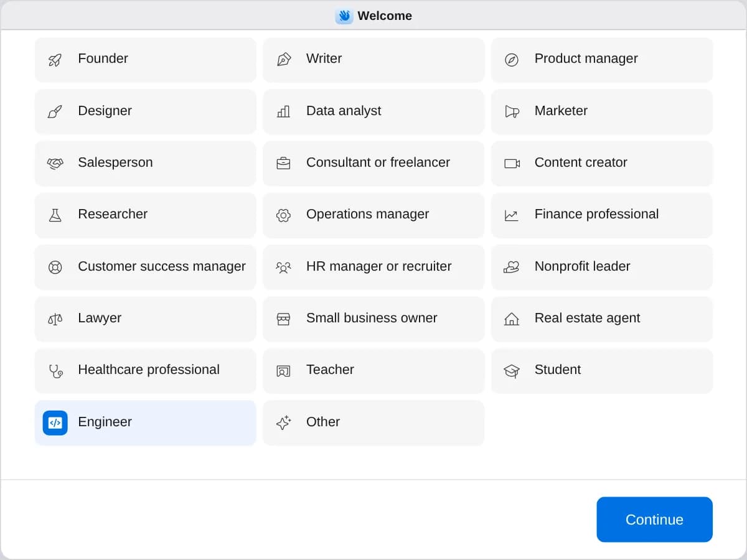Choose the compass icon for Product manager
The height and width of the screenshot is (560, 747).
(x=512, y=60)
